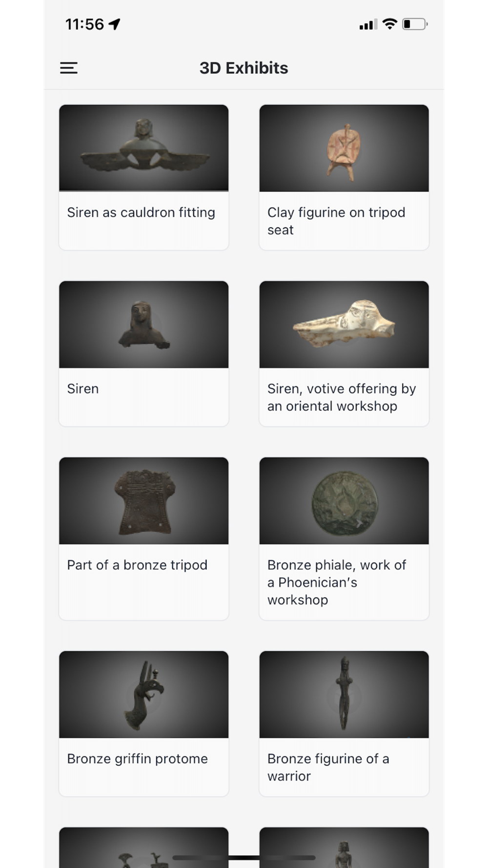Tap the 'Siren as cauldron fitting' label
This screenshot has width=488, height=868.
pyautogui.click(x=141, y=212)
